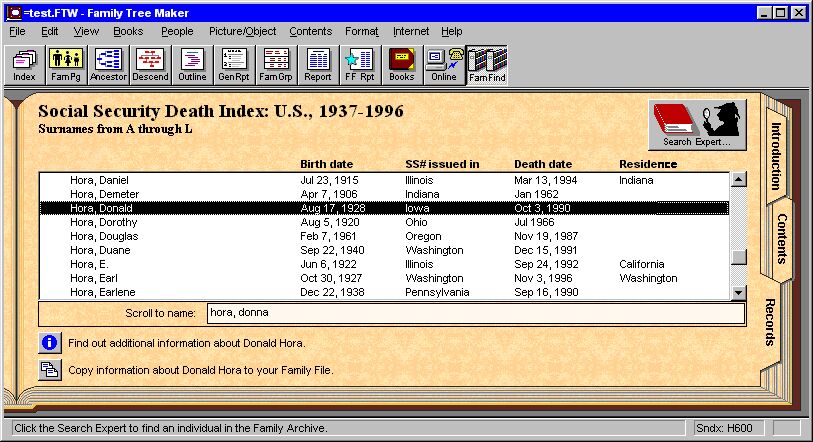
Task: Open the Outline view
Action: point(192,65)
